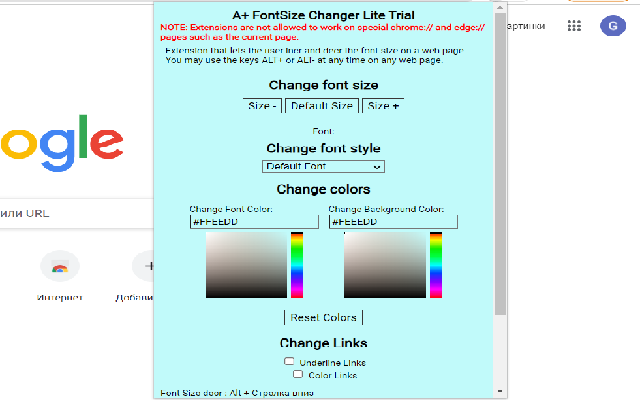Screen dimensions: 640x400
Task: Click the Change Font Color hex field
Action: tap(254, 222)
